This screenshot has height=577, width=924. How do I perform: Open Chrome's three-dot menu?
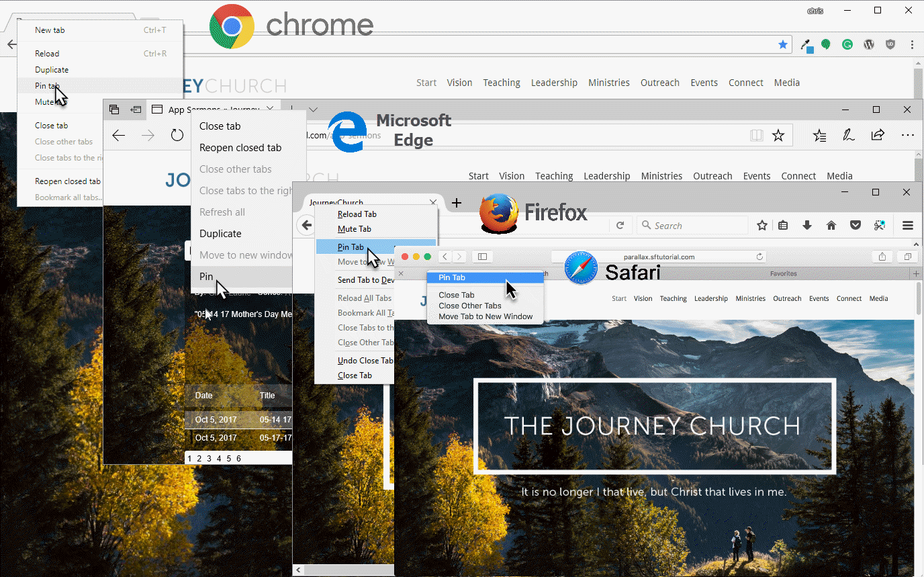click(913, 44)
